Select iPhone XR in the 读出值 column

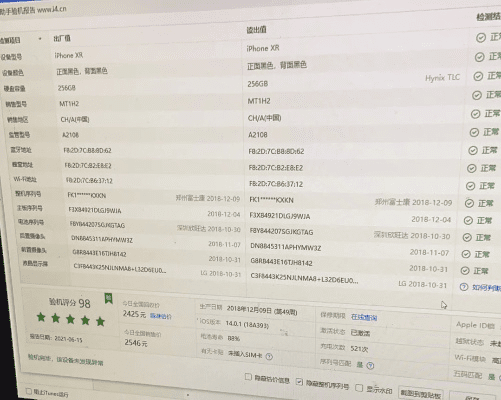coord(263,48)
